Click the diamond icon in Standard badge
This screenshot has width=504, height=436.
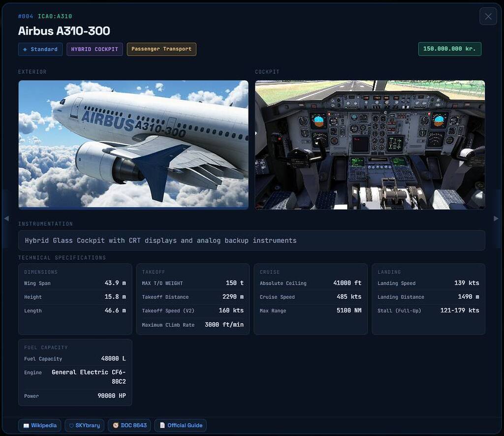tap(25, 50)
